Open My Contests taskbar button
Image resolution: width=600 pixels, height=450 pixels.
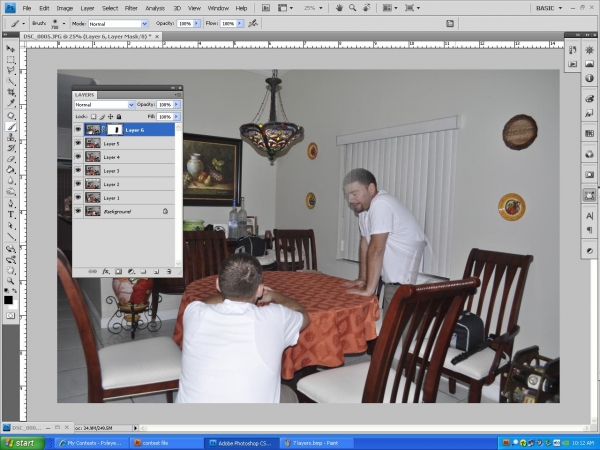pyautogui.click(x=91, y=443)
